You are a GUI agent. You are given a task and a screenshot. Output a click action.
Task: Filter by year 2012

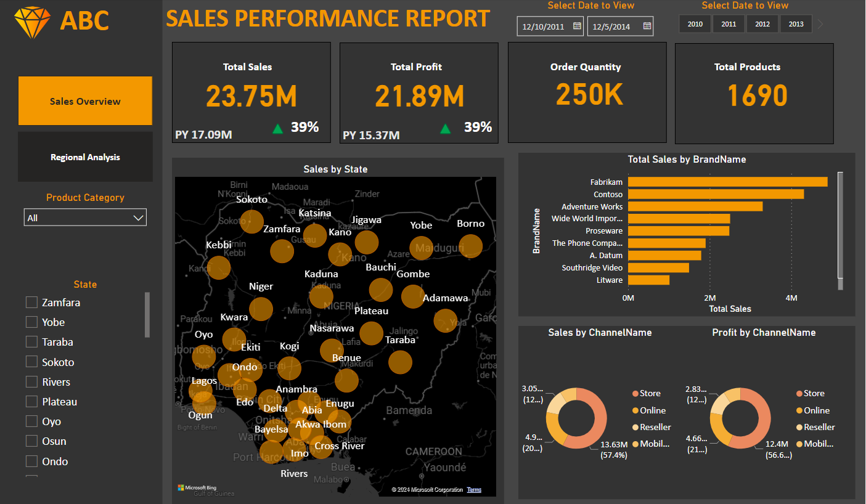pyautogui.click(x=762, y=24)
